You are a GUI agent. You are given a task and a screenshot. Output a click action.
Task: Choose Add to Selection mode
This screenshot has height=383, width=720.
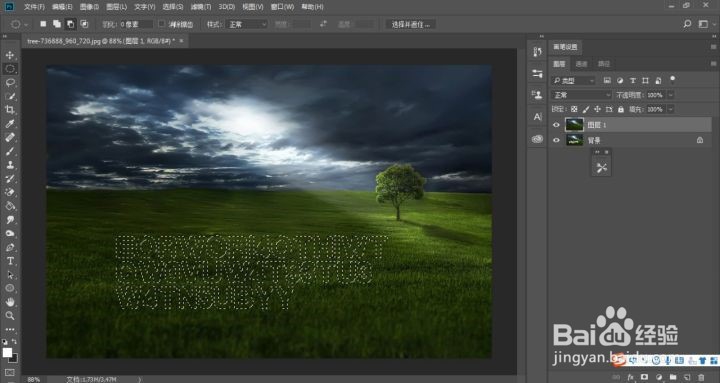pyautogui.click(x=57, y=24)
